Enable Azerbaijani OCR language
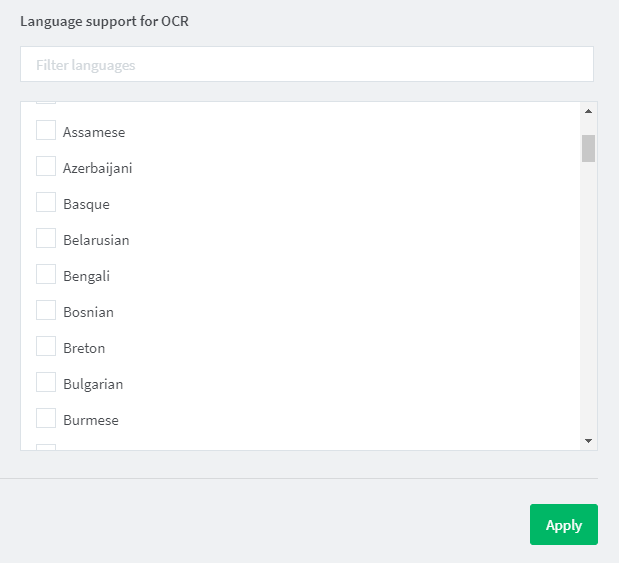Image resolution: width=619 pixels, height=563 pixels. click(46, 166)
